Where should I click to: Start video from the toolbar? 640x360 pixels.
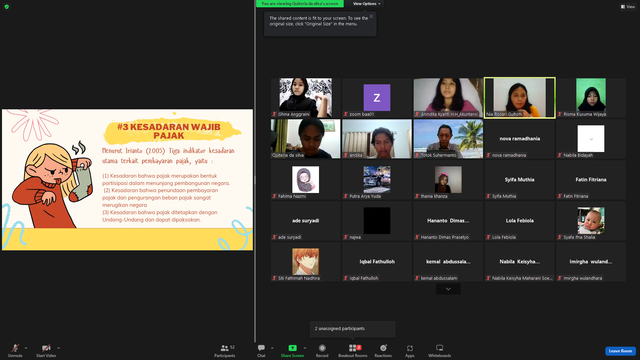pyautogui.click(x=46, y=350)
